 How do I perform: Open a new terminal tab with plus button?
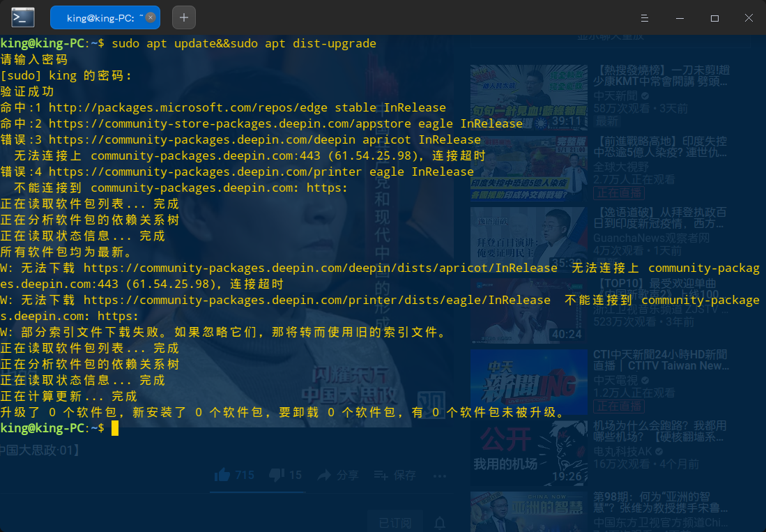pyautogui.click(x=184, y=17)
